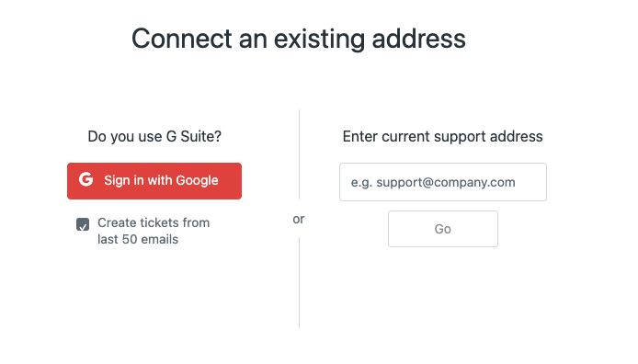The height and width of the screenshot is (364, 638).
Task: Click the vertical divider line below 'or'
Action: click(299, 283)
